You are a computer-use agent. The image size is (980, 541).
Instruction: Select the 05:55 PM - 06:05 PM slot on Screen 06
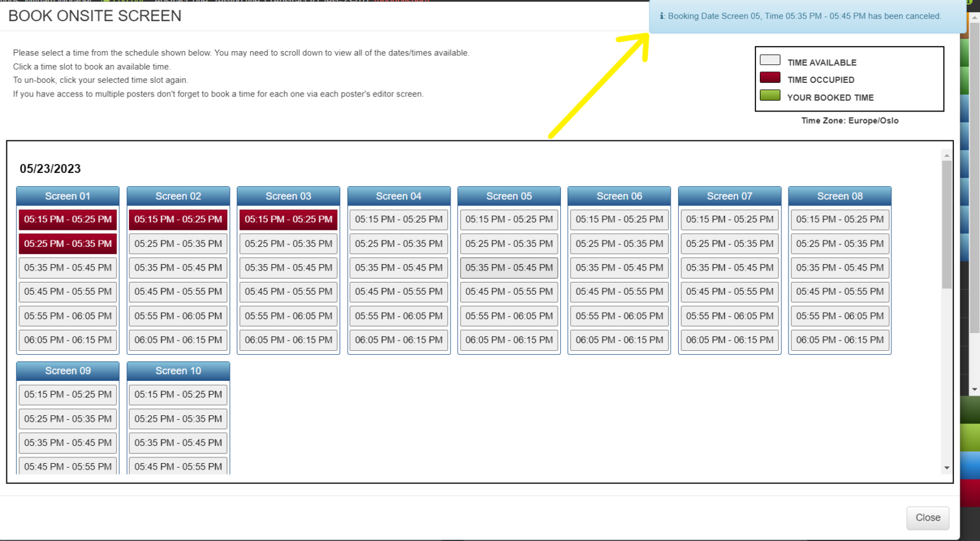coord(619,316)
